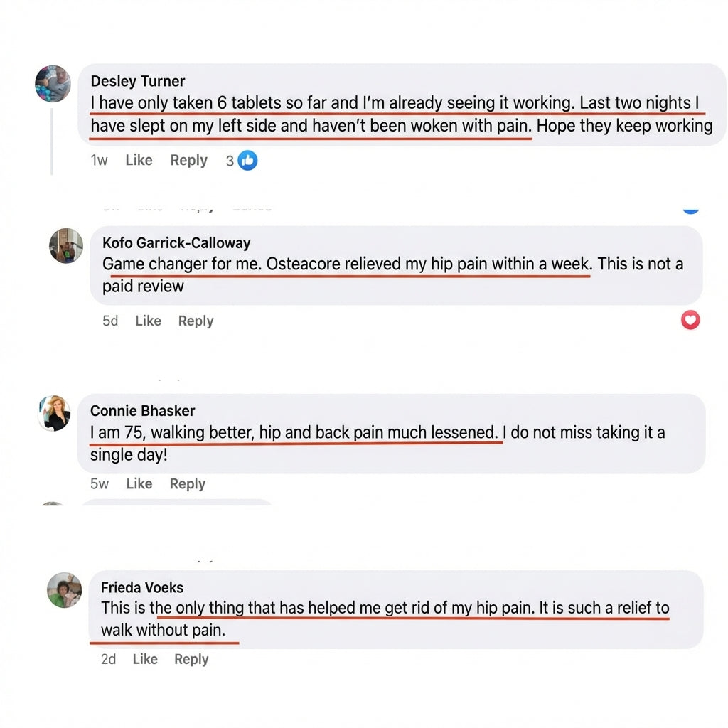Reply to Desley Turner's comment
The width and height of the screenshot is (728, 728).
click(x=188, y=160)
